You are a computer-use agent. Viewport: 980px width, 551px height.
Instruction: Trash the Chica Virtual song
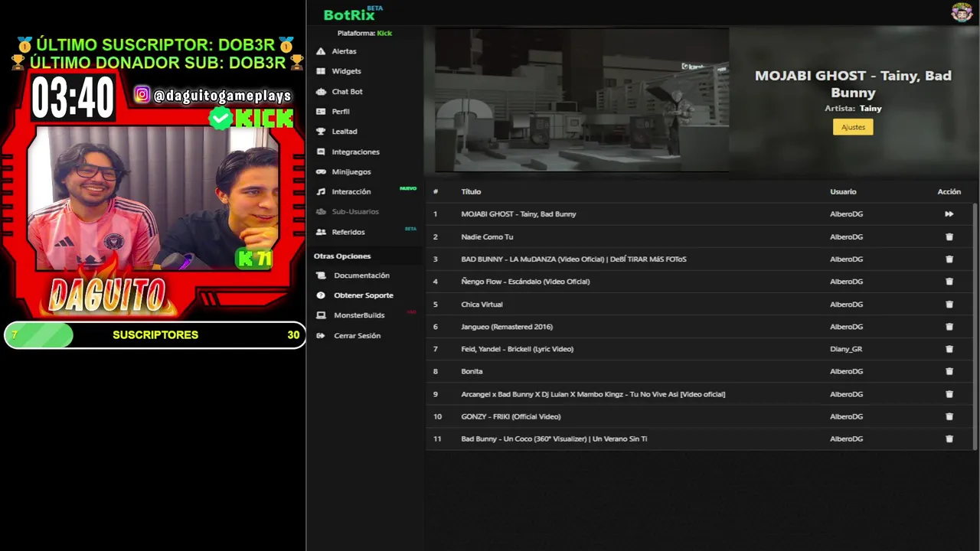pyautogui.click(x=949, y=305)
